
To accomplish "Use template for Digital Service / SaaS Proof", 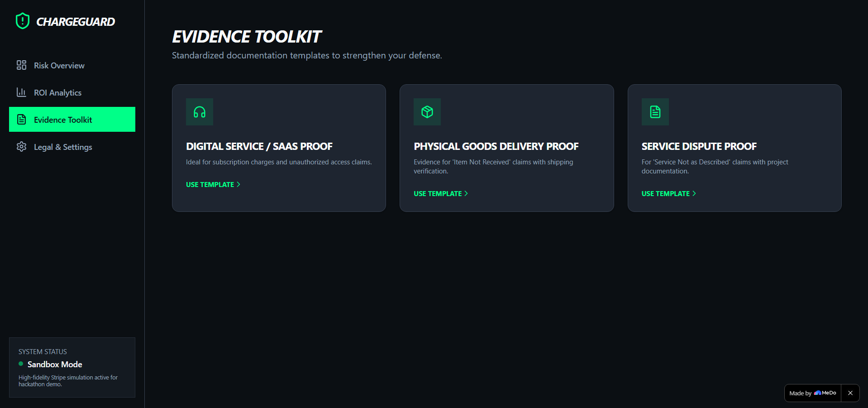I will pos(213,185).
